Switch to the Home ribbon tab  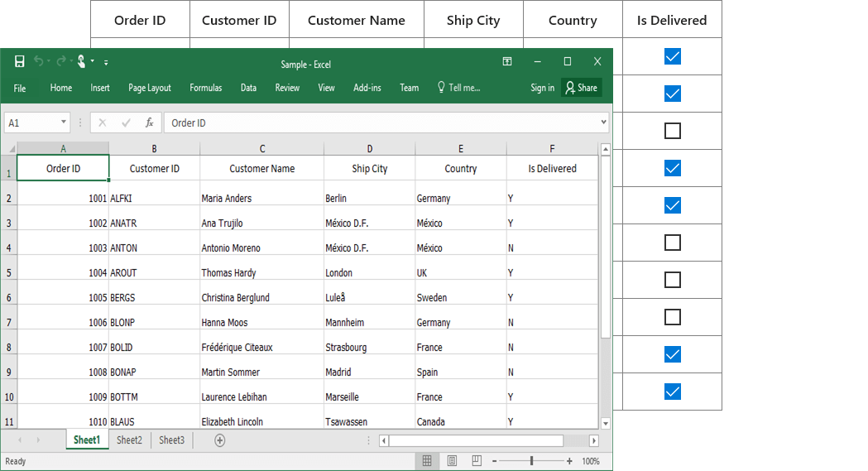pyautogui.click(x=61, y=88)
